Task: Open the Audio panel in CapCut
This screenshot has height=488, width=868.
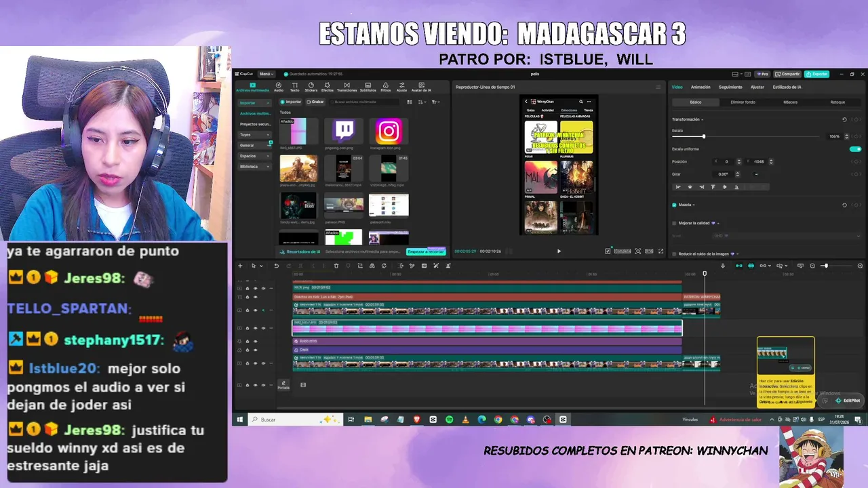Action: pos(279,87)
